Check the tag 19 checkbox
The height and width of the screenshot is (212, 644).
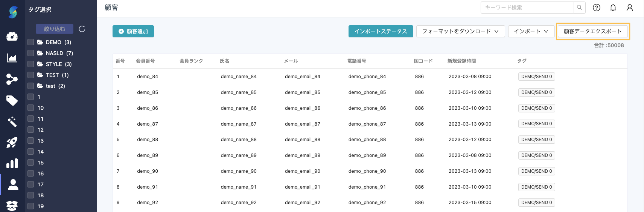pos(31,206)
